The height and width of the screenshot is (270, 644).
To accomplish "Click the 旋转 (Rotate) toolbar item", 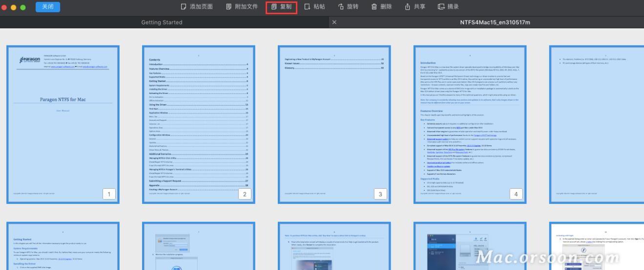I will click(348, 7).
